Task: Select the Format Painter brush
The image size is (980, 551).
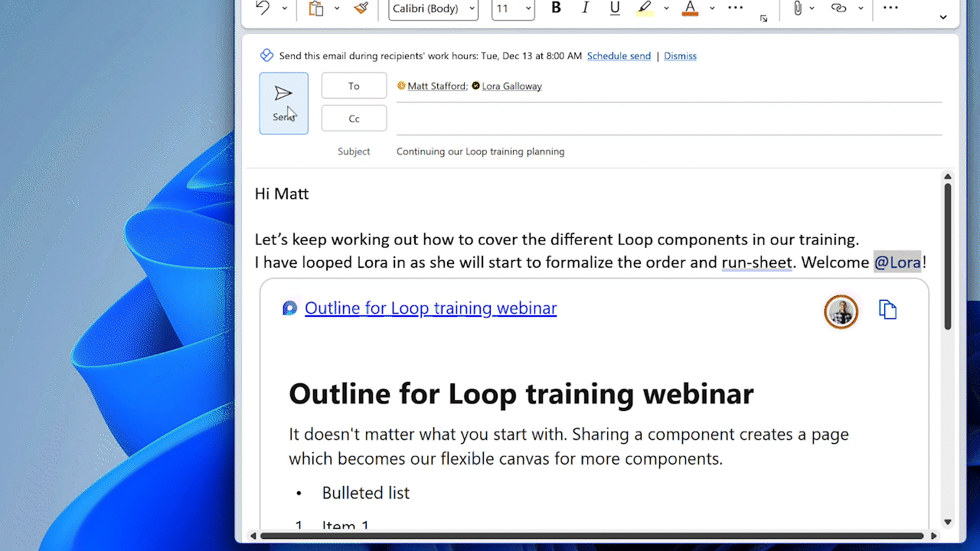Action: tap(361, 8)
